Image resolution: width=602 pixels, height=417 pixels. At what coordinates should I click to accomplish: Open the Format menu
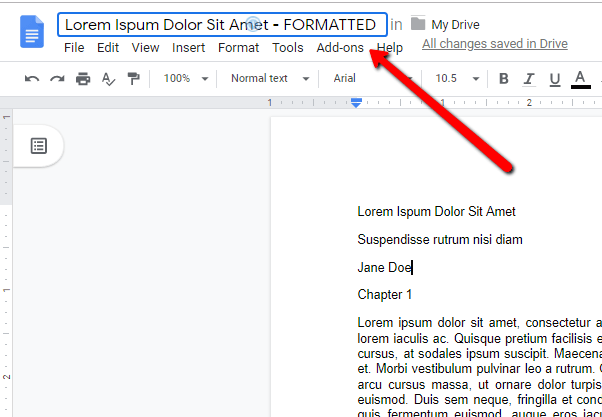(x=238, y=48)
